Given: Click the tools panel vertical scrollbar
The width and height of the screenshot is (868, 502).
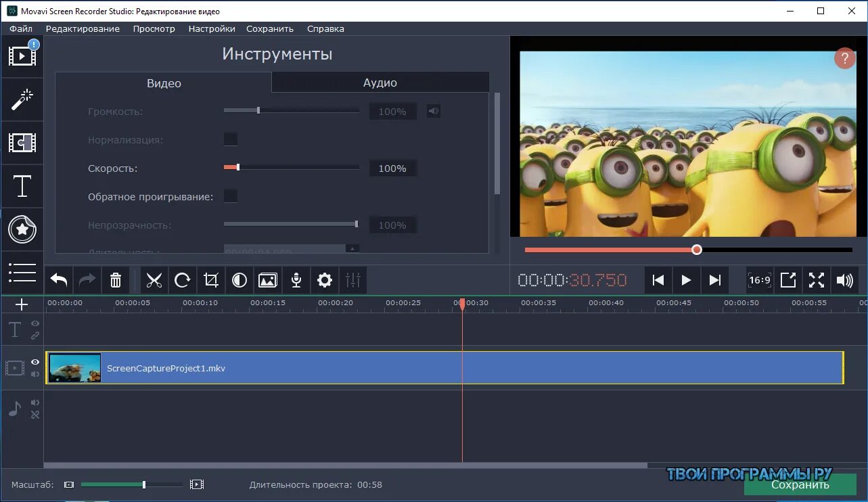Looking at the screenshot, I should click(x=497, y=143).
